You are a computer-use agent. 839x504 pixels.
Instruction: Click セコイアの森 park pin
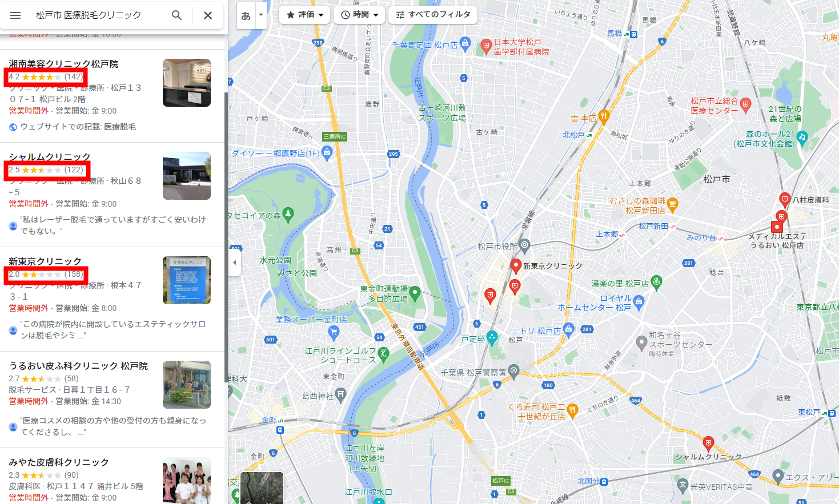pos(288,214)
